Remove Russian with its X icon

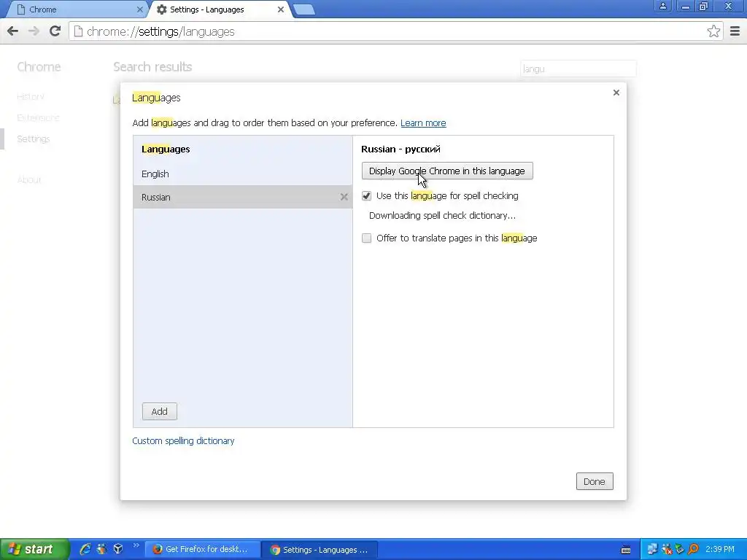344,197
